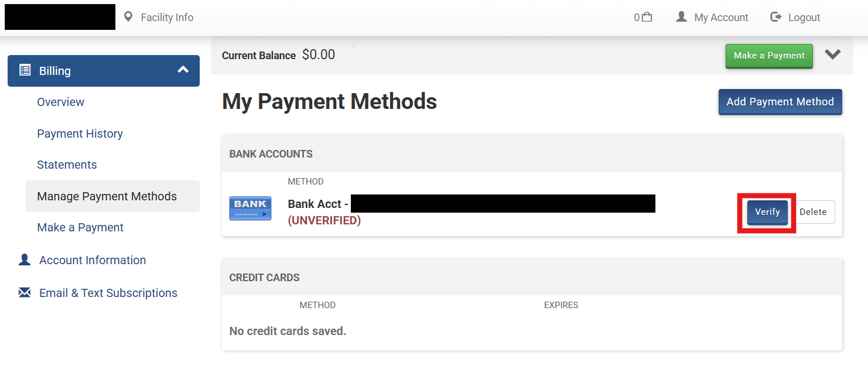
Task: Delete the saved bank account
Action: tap(813, 212)
